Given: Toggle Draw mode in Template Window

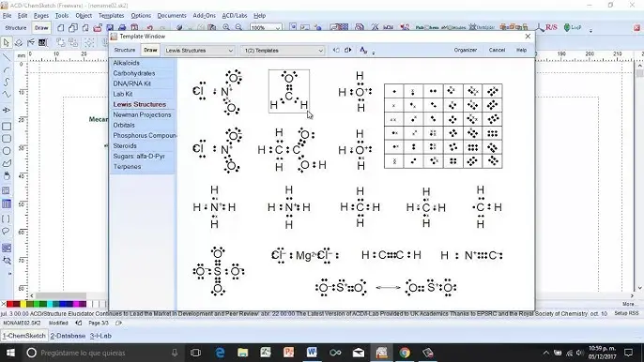Looking at the screenshot, I should [x=150, y=50].
